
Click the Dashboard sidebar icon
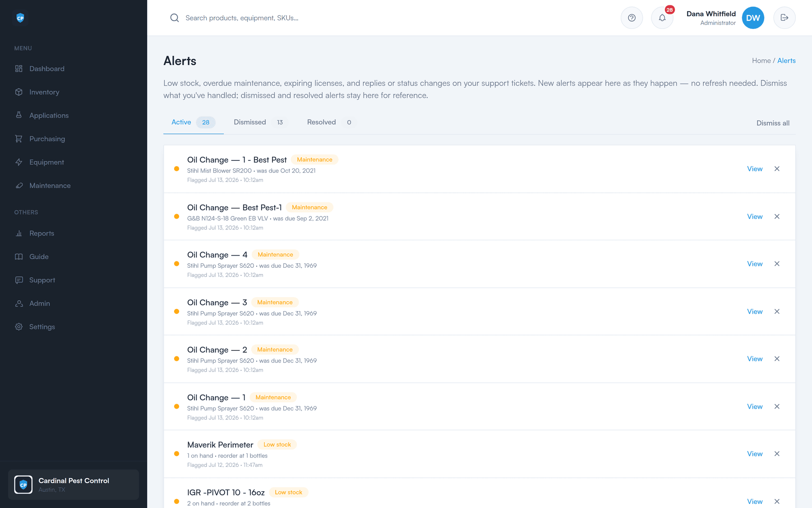pos(19,69)
